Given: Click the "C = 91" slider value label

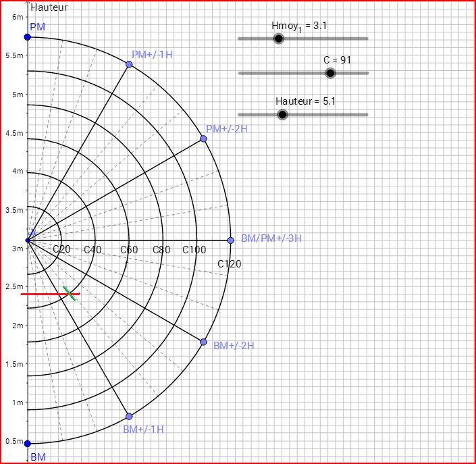Looking at the screenshot, I should coord(337,60).
